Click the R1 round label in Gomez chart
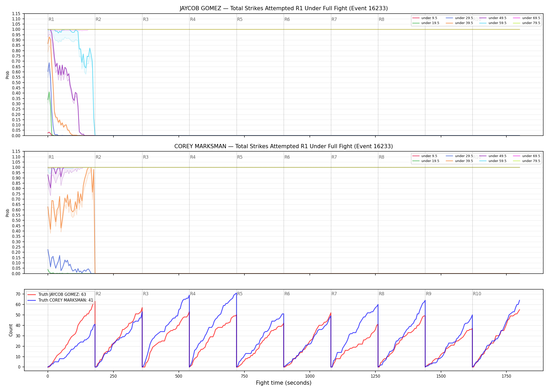This screenshot has width=549, height=392. click(x=51, y=19)
